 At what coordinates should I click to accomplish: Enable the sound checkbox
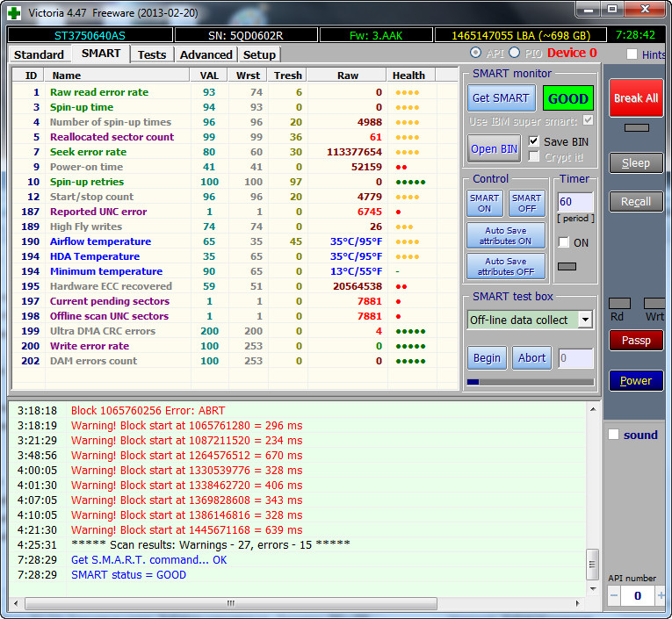pyautogui.click(x=614, y=435)
